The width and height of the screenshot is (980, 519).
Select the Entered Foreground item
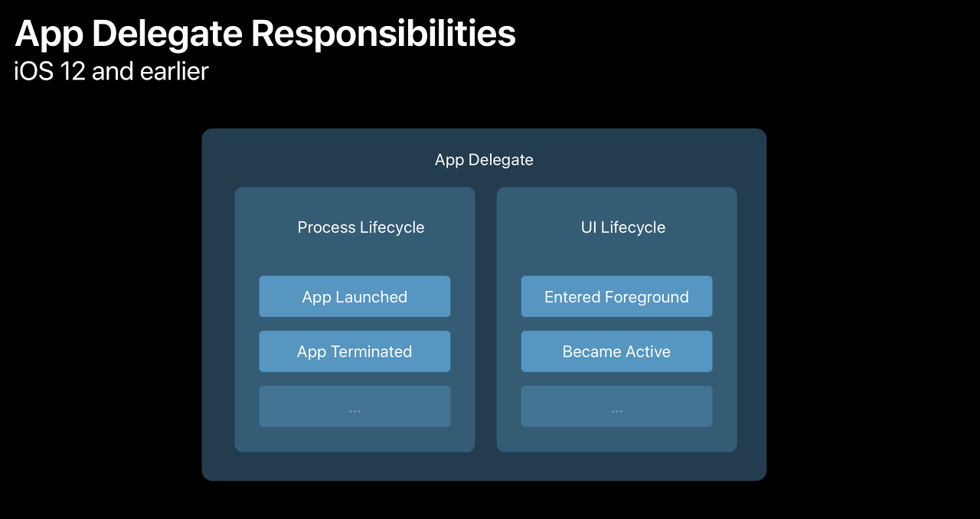[x=616, y=296]
